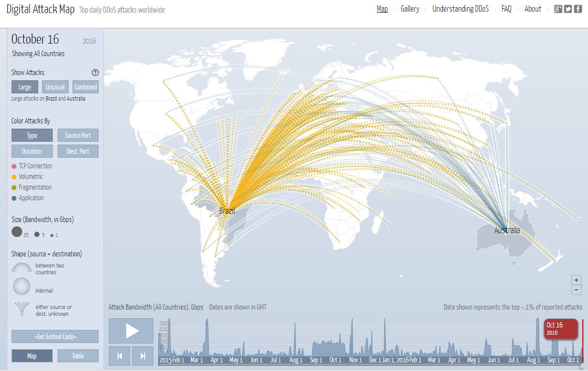Viewport: 588px width, 371px height.
Task: Jump timeline to Nov 1 2015
Action: (355, 360)
